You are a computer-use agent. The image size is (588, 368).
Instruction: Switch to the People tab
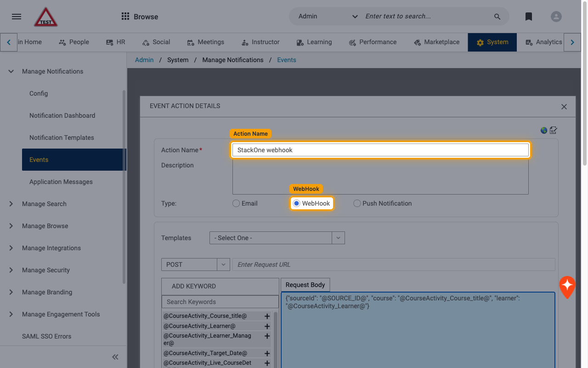[74, 42]
